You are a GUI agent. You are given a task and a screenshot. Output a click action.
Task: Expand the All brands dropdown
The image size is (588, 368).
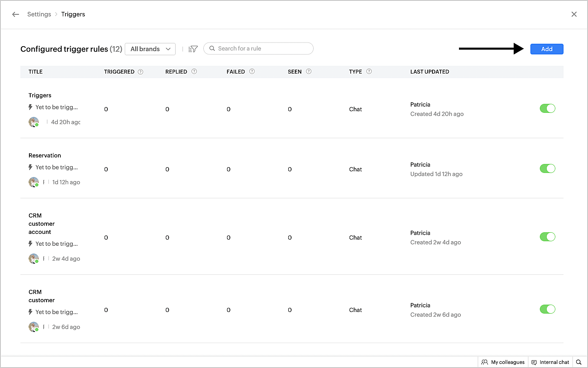click(x=150, y=49)
